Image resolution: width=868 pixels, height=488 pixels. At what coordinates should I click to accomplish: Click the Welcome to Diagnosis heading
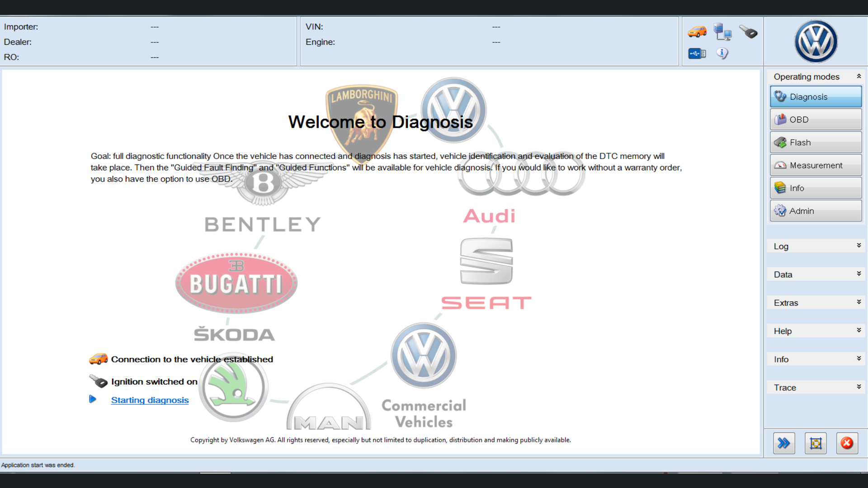coord(380,122)
